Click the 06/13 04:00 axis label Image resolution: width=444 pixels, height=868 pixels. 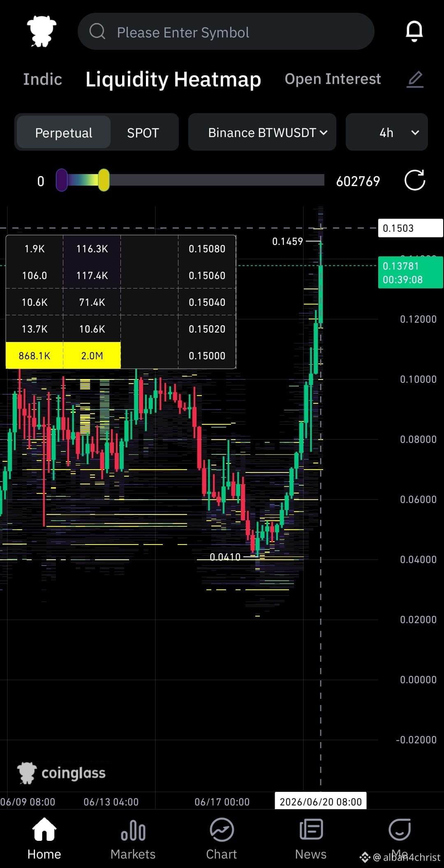(111, 802)
